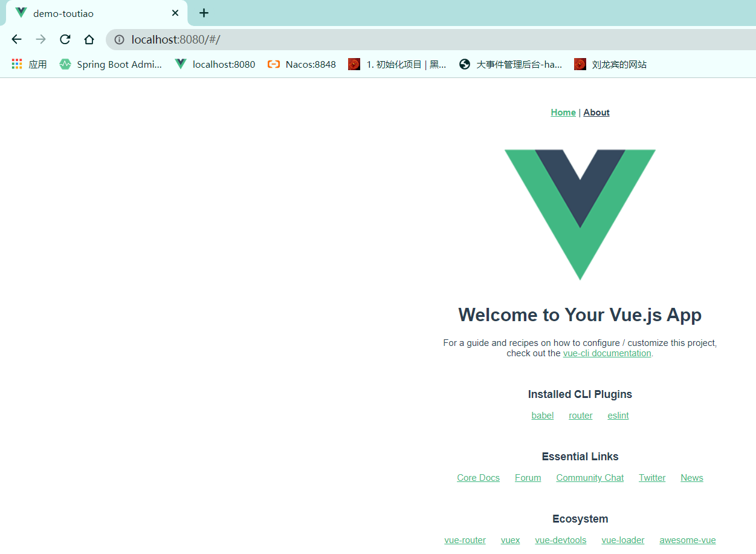Go to the browser home page
The height and width of the screenshot is (554, 756).
pyautogui.click(x=89, y=39)
